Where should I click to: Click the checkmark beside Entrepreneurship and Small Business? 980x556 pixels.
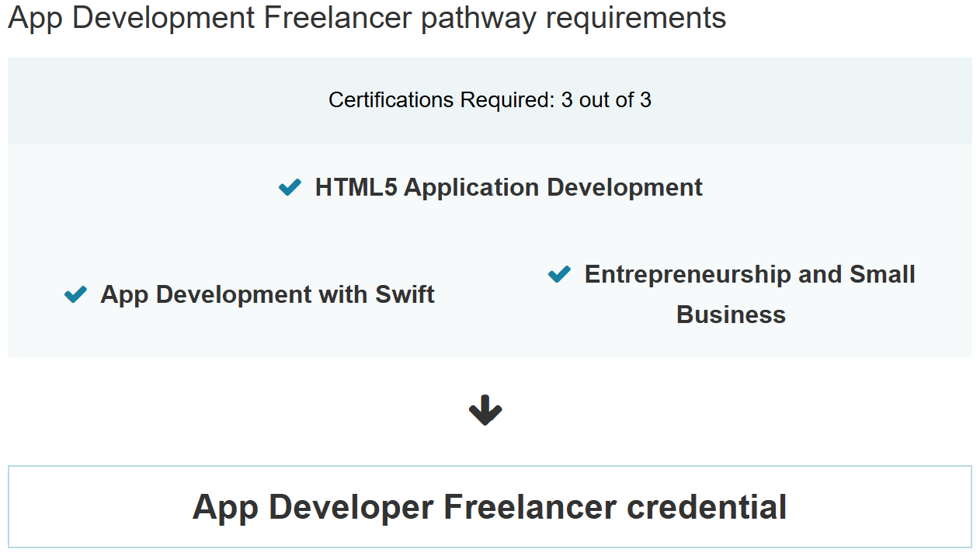tap(559, 274)
